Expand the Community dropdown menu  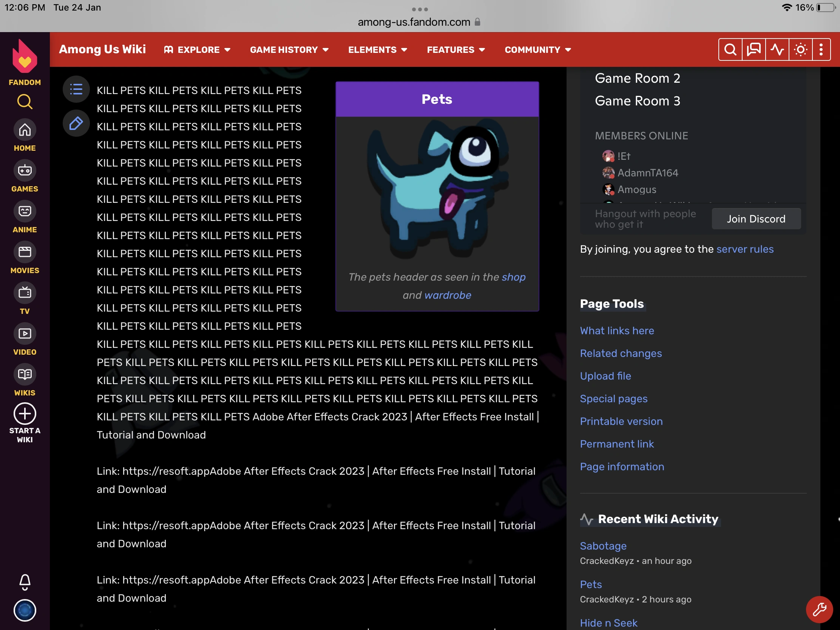click(537, 50)
